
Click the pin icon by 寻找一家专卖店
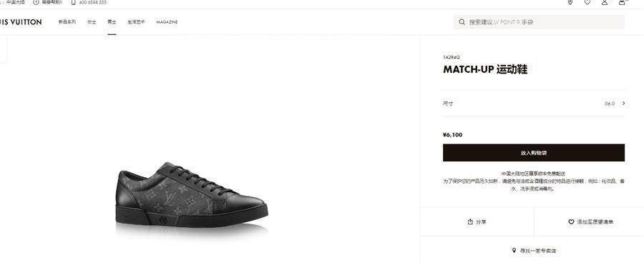click(514, 250)
